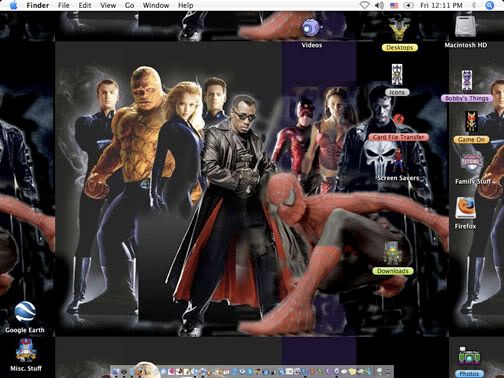The height and width of the screenshot is (378, 504).
Task: Select the Bobby's Things folder icon
Action: 467,80
